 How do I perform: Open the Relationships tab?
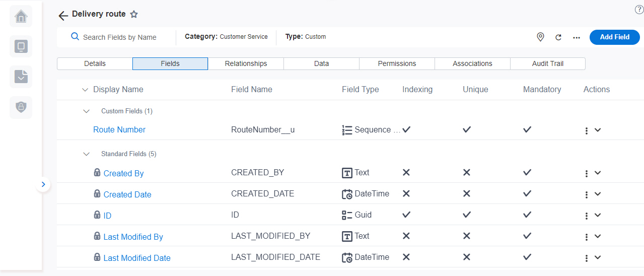pyautogui.click(x=246, y=63)
